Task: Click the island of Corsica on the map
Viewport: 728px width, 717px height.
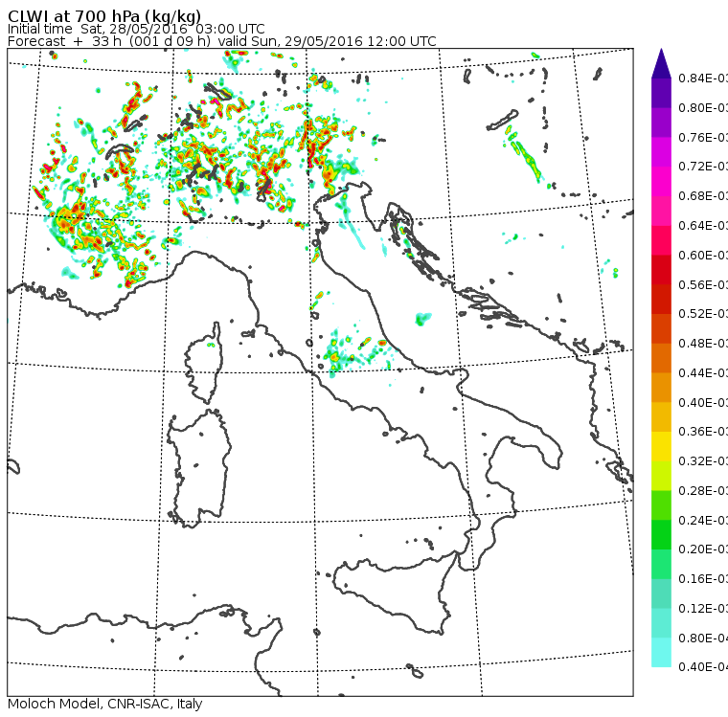Action: (205, 365)
